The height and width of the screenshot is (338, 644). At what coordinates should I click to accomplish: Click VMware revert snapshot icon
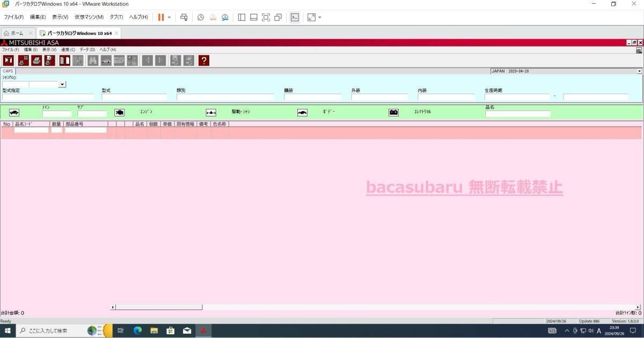213,17
